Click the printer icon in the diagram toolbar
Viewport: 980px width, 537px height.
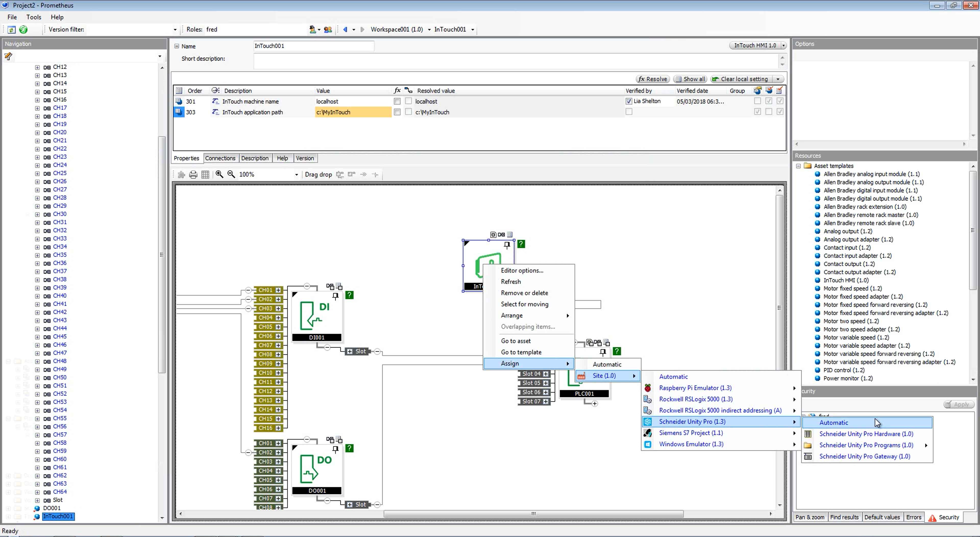[193, 174]
